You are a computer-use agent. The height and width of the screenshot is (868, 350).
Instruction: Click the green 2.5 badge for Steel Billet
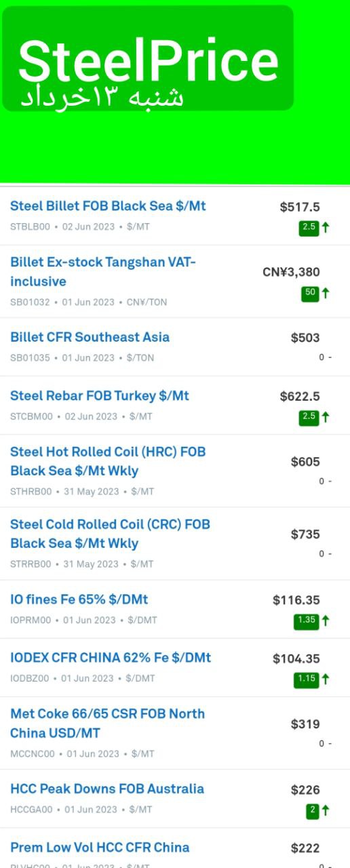coord(309,228)
